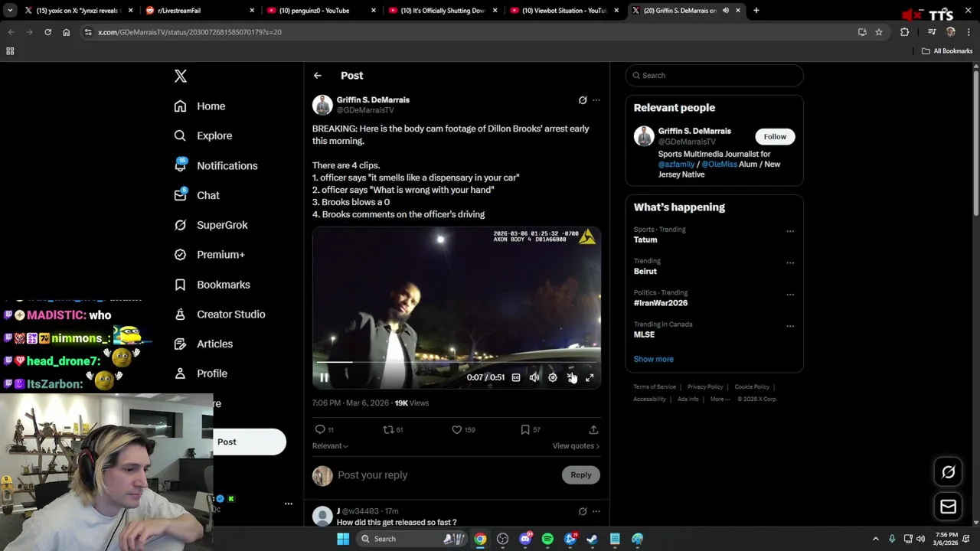
Task: Bookmark this page with star icon
Action: (879, 32)
